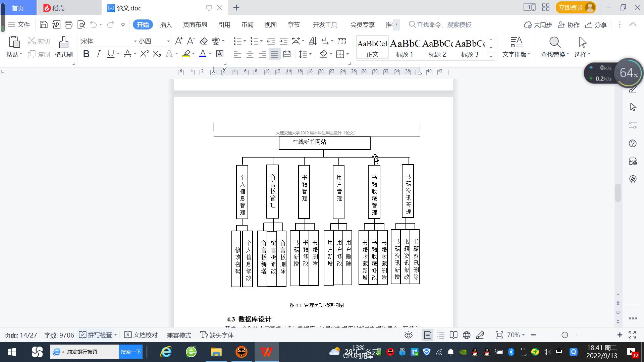Apply subscript X₂ formatting

tap(157, 54)
